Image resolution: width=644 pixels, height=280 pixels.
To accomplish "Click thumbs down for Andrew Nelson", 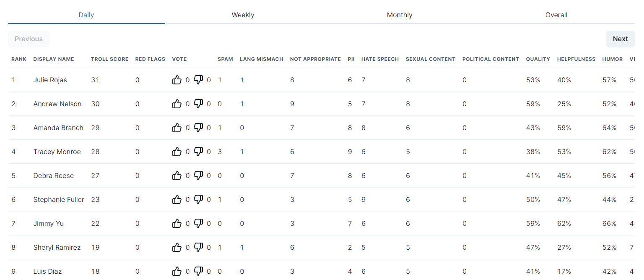I will [199, 104].
